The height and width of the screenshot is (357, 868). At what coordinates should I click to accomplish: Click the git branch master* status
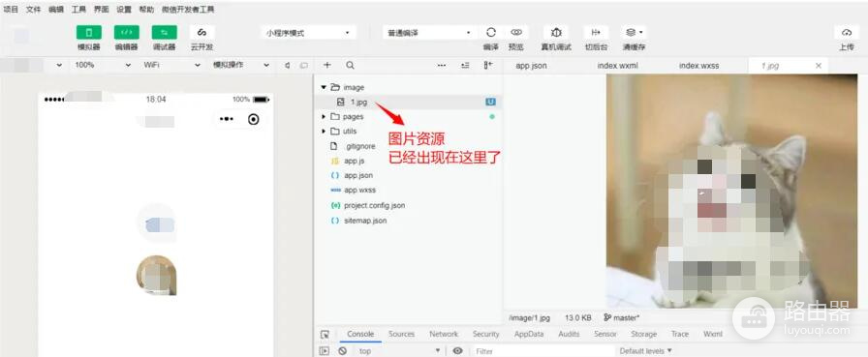coord(621,317)
